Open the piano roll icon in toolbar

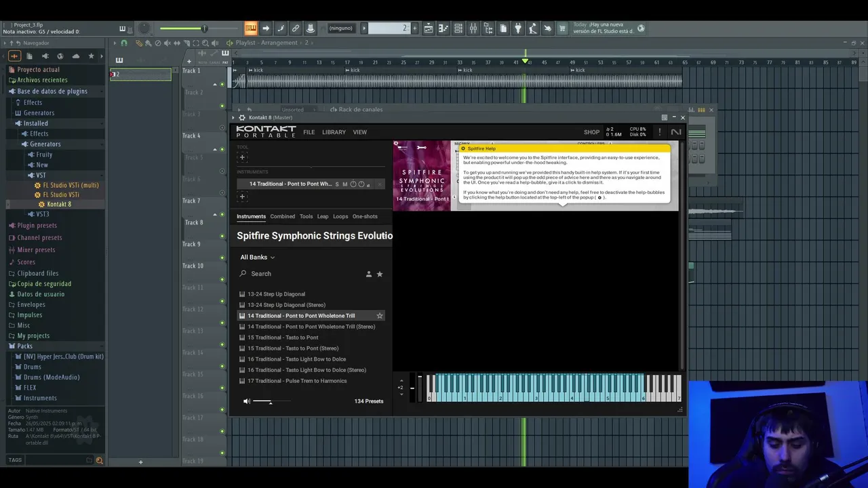point(443,28)
